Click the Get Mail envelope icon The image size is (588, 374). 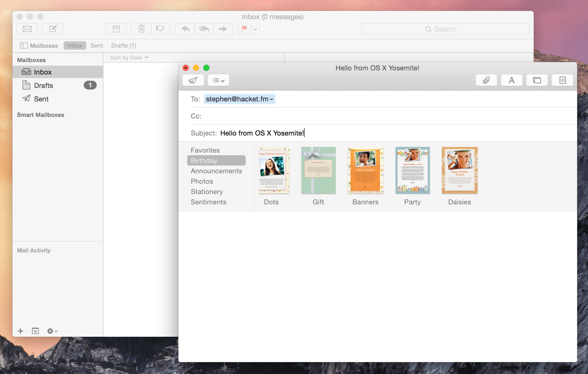27,29
